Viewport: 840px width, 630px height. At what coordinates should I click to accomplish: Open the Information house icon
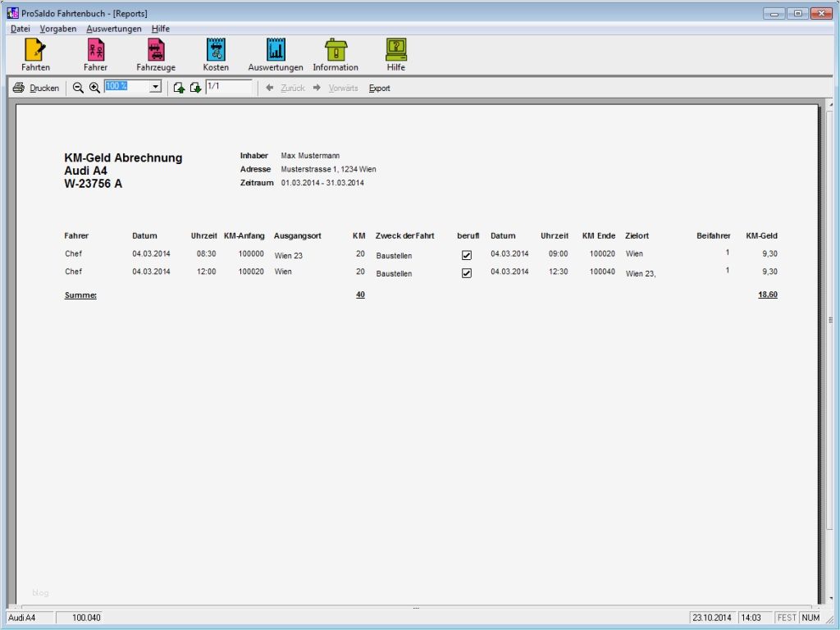[x=336, y=49]
